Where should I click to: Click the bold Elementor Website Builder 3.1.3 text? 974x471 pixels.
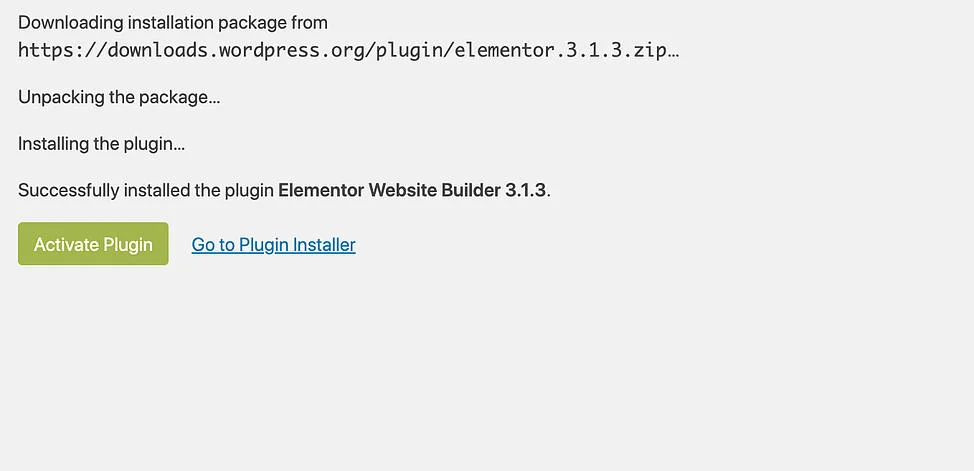click(x=412, y=190)
